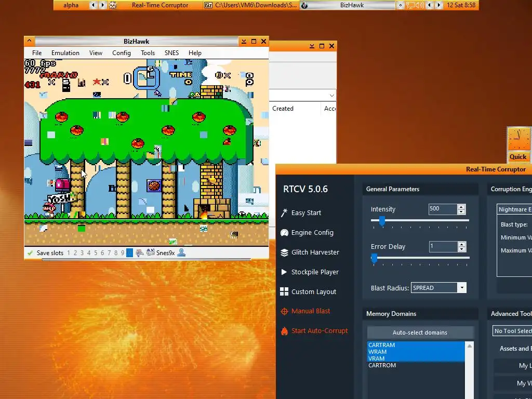Viewport: 532px width, 399px height.
Task: Select WRAM in Memory Domains list
Action: pyautogui.click(x=416, y=352)
